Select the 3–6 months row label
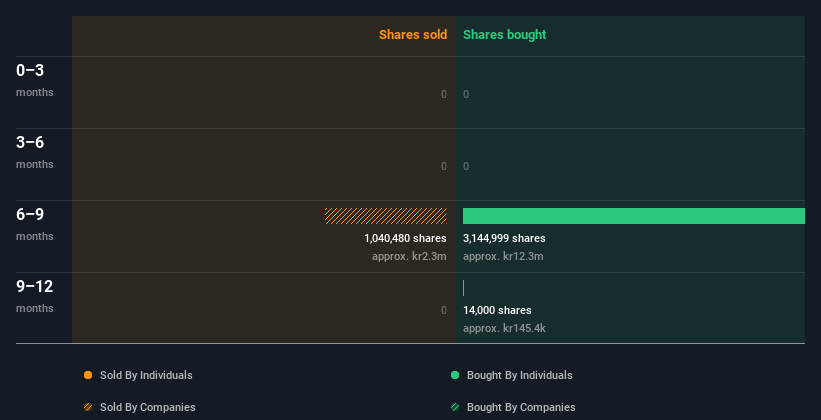 click(35, 152)
